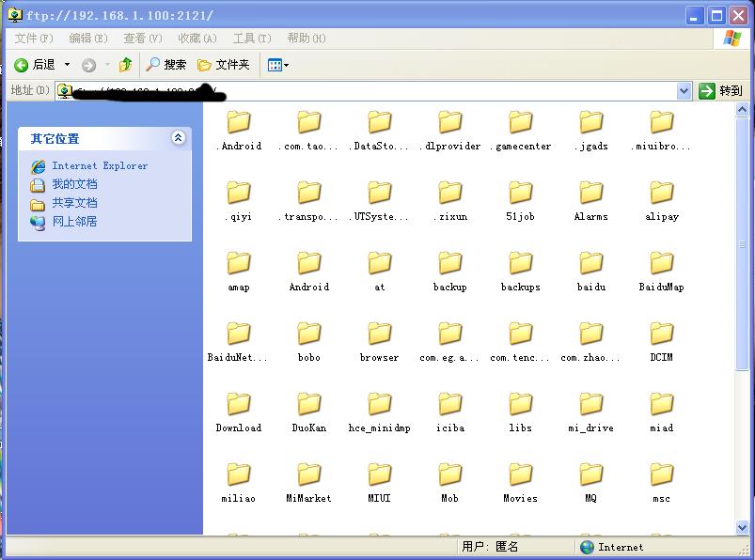Go back with the 后退 button
The height and width of the screenshot is (560, 755).
pyautogui.click(x=34, y=65)
